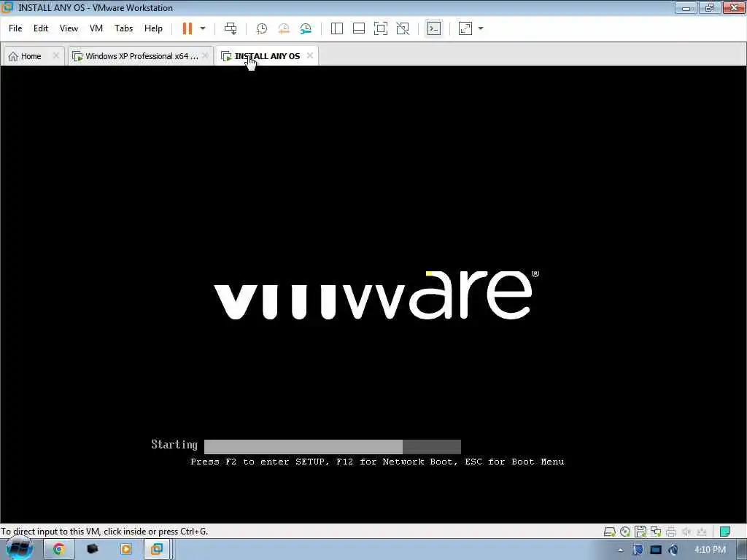The image size is (747, 560).
Task: Toggle the library sidebar panel
Action: (x=337, y=28)
